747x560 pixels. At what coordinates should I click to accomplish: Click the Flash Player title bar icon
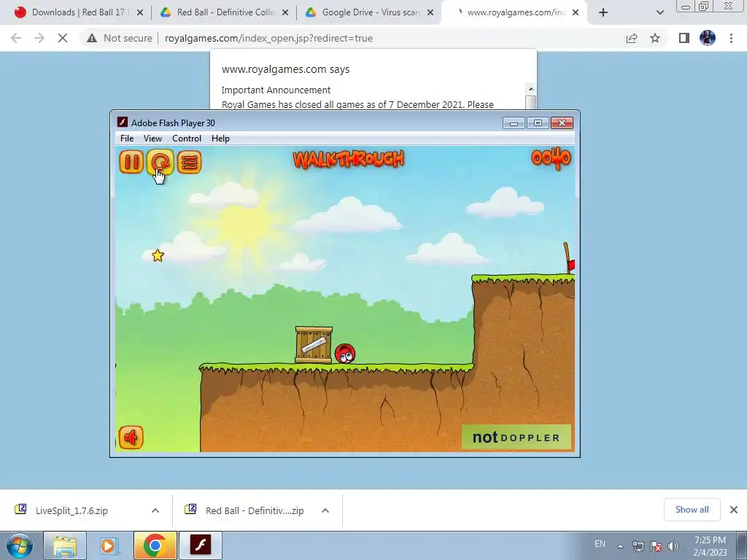[x=123, y=122]
